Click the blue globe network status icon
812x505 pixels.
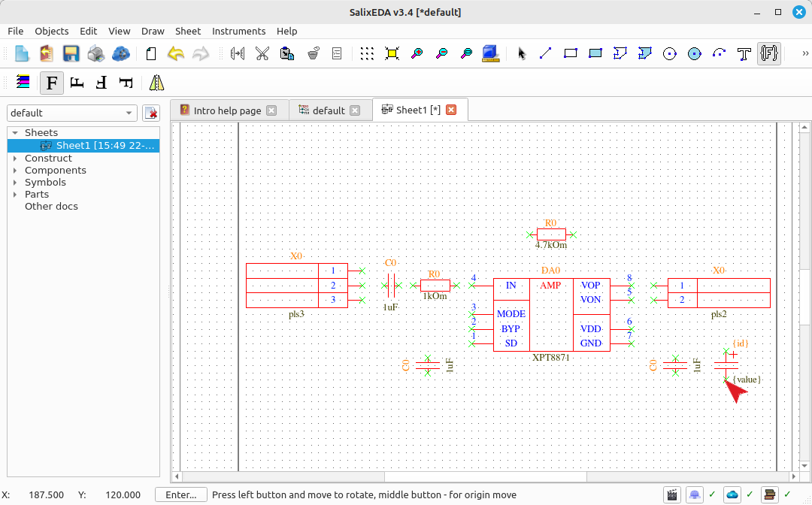695,494
